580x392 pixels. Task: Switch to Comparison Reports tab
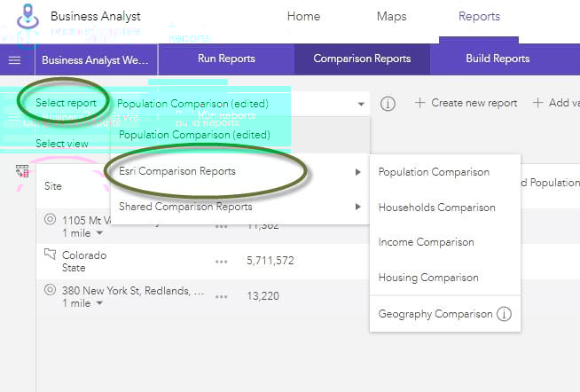362,59
